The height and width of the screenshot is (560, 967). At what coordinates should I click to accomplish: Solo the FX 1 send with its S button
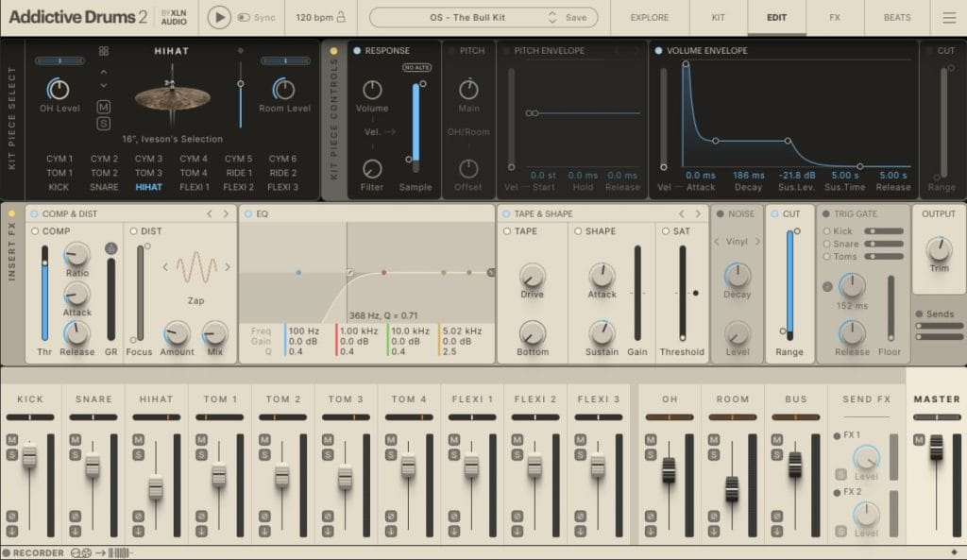click(840, 474)
